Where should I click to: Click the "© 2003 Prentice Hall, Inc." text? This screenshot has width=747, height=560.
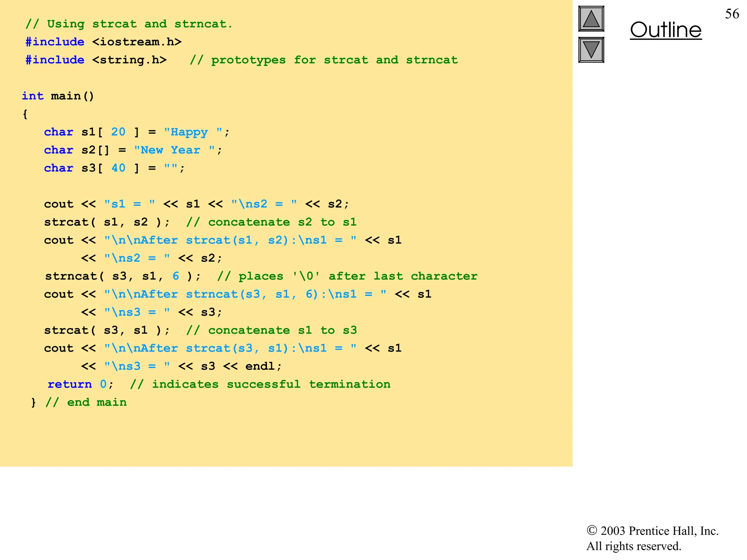653,531
